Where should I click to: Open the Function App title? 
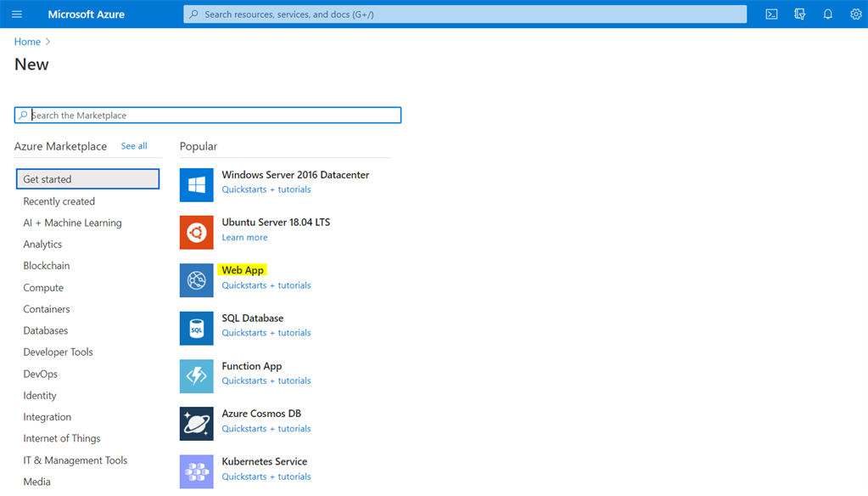pyautogui.click(x=252, y=366)
